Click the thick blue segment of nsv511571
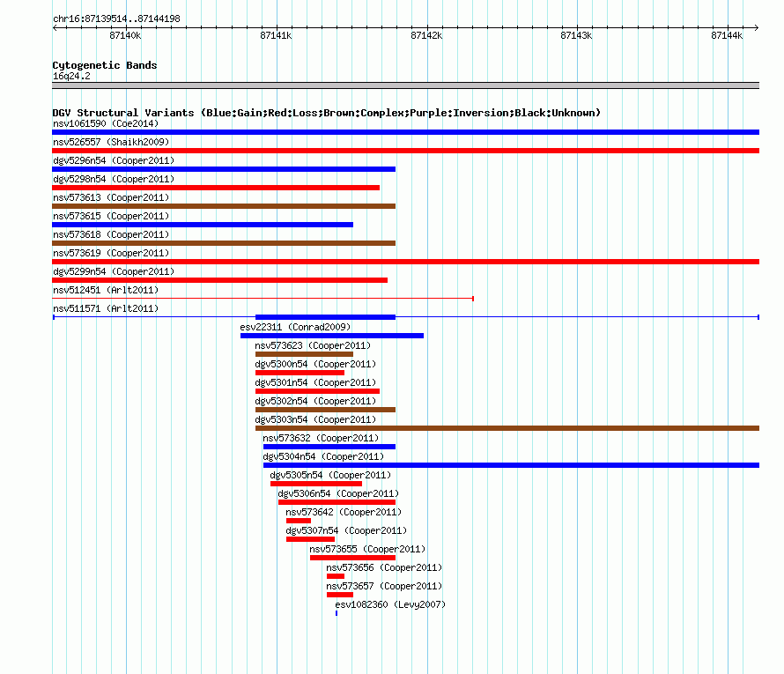784x674 pixels. (x=326, y=317)
